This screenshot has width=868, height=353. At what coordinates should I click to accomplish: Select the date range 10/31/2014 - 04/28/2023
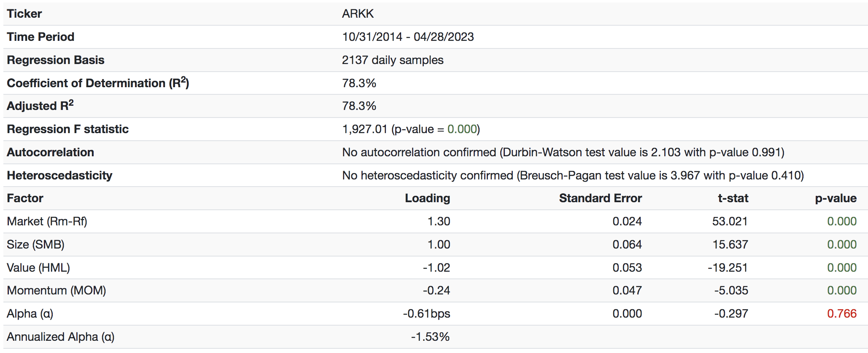pos(408,37)
